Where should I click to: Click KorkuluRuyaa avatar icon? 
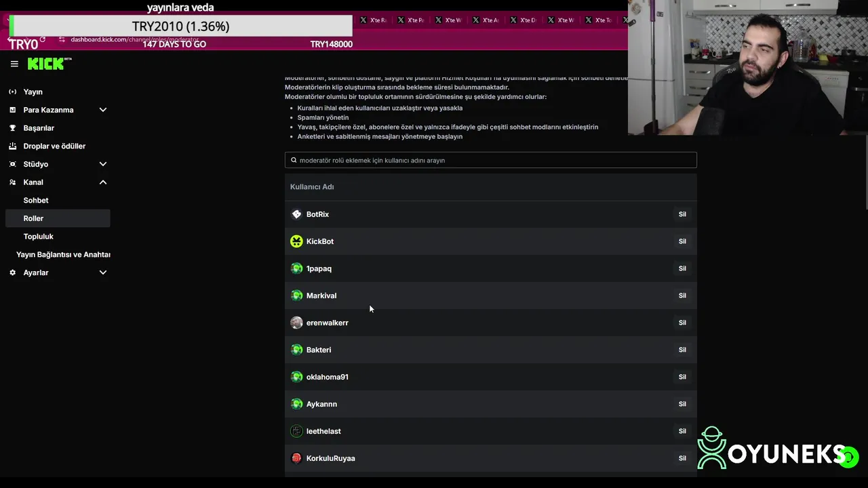pyautogui.click(x=296, y=458)
